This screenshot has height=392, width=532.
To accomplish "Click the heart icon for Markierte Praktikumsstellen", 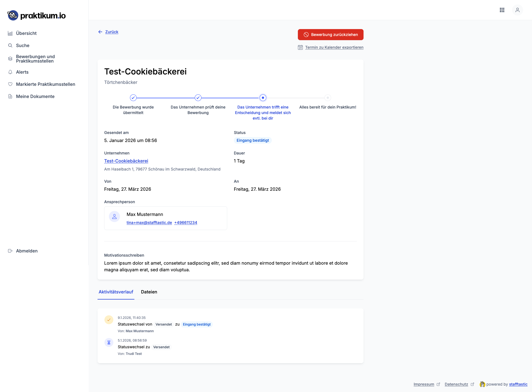I will point(10,84).
